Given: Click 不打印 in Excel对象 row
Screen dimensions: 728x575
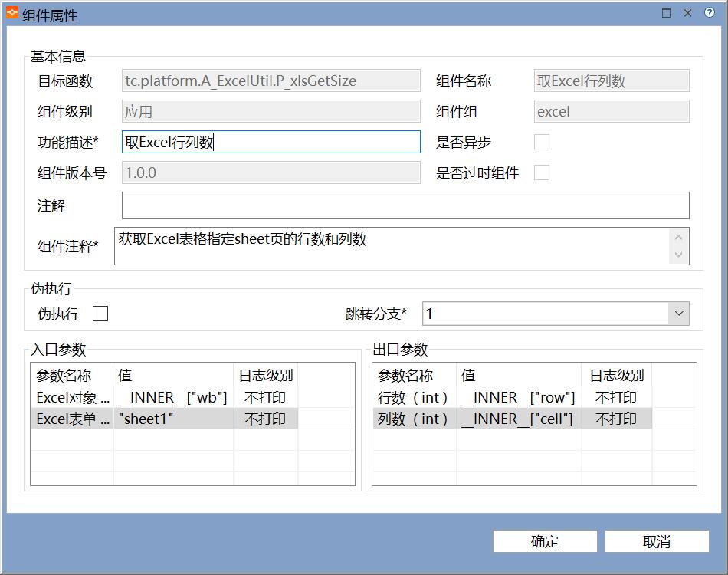Looking at the screenshot, I should tap(265, 397).
